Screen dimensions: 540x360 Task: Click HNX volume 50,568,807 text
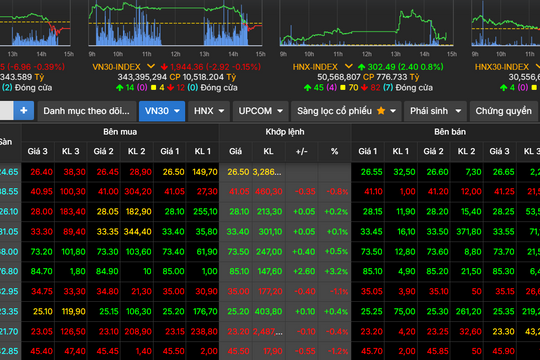339,77
